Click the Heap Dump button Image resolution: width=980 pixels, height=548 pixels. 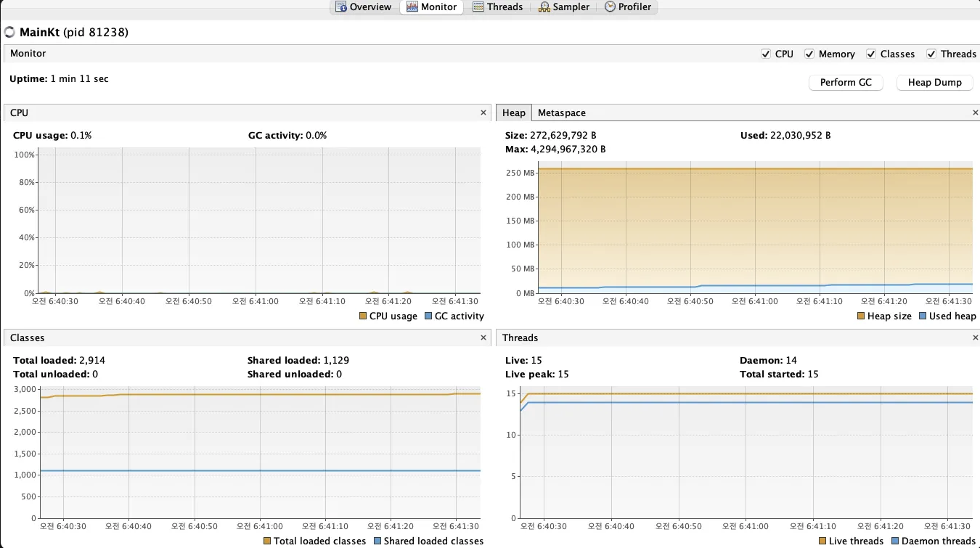[934, 83]
